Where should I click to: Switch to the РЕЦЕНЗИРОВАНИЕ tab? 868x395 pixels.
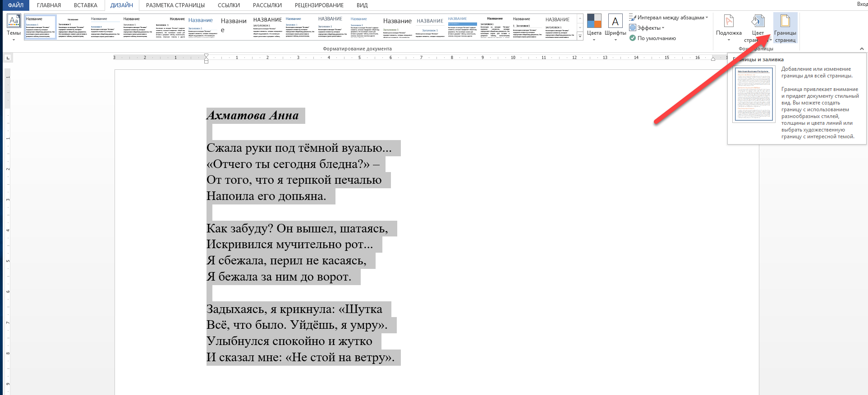319,5
